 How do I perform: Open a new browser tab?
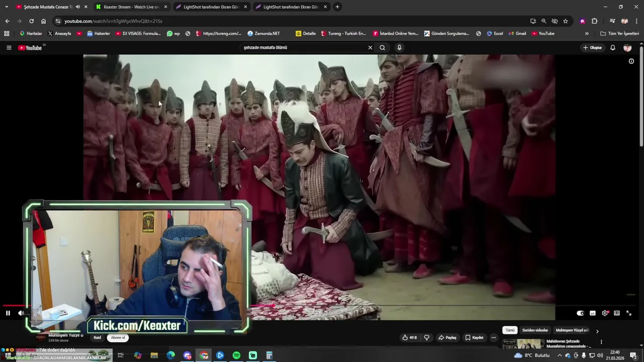click(x=337, y=7)
